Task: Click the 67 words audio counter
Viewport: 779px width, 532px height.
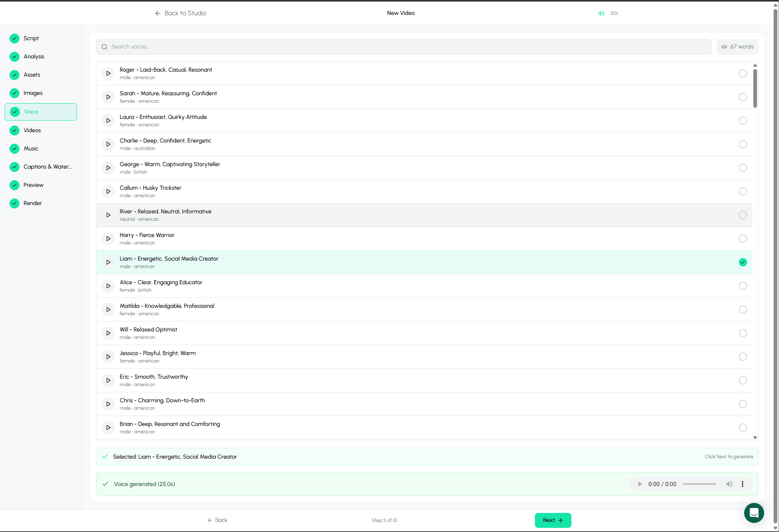Action: tap(737, 46)
